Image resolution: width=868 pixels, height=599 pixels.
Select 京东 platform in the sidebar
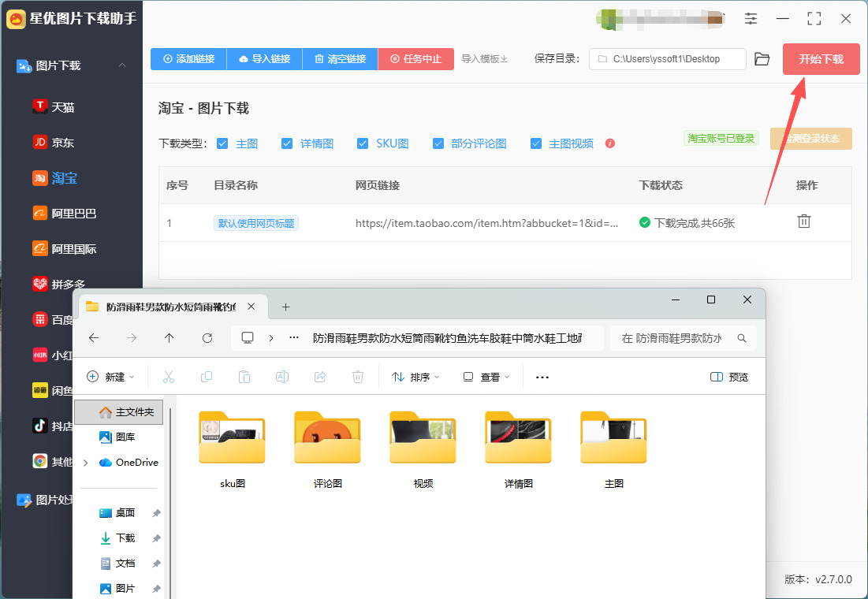(63, 143)
